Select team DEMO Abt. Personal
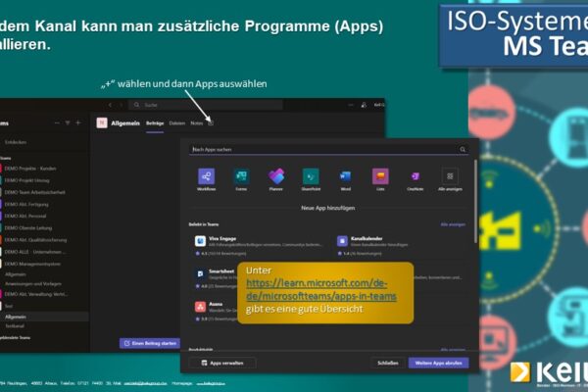The height and width of the screenshot is (392, 588). tap(25, 216)
